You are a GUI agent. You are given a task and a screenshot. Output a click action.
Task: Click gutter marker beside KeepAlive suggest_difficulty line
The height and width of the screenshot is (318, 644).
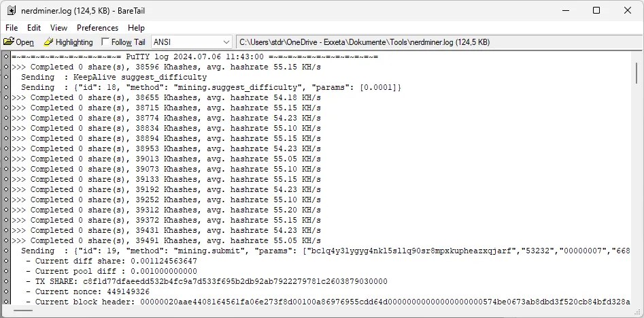pos(6,78)
